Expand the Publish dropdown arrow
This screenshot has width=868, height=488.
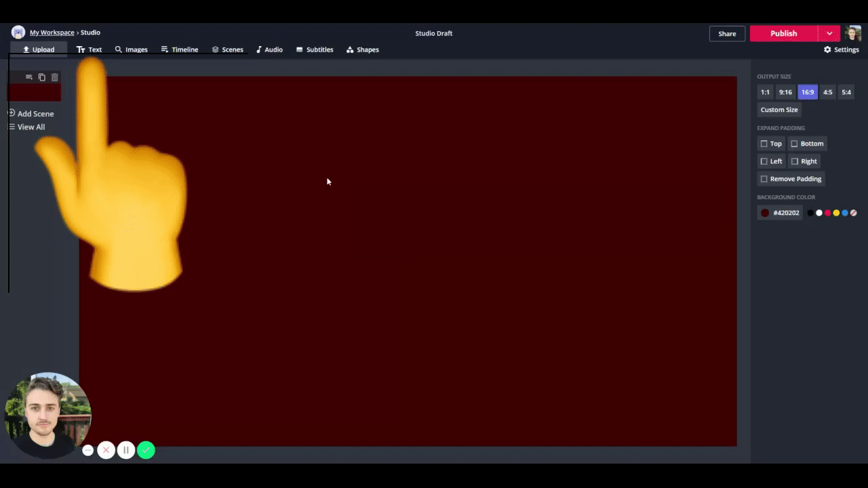click(829, 33)
